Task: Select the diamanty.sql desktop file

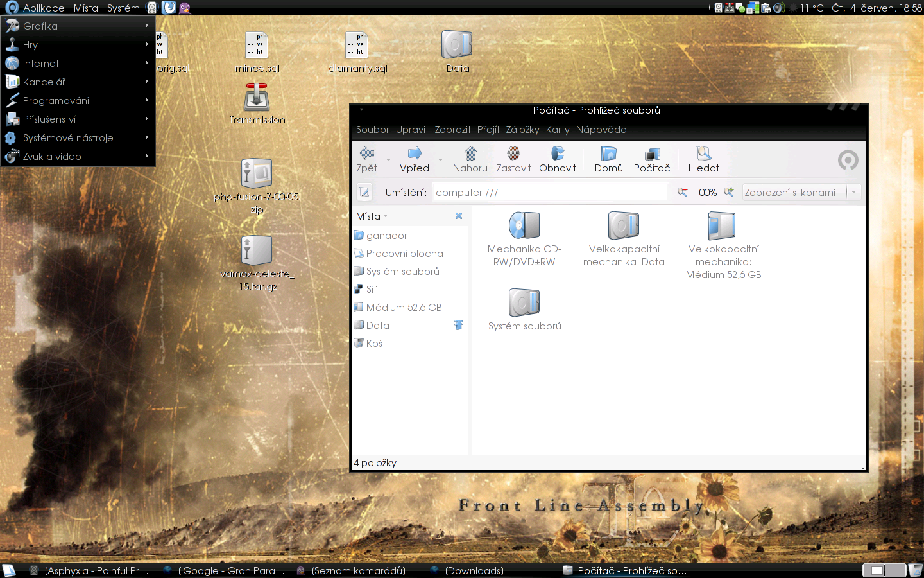Action: point(357,53)
